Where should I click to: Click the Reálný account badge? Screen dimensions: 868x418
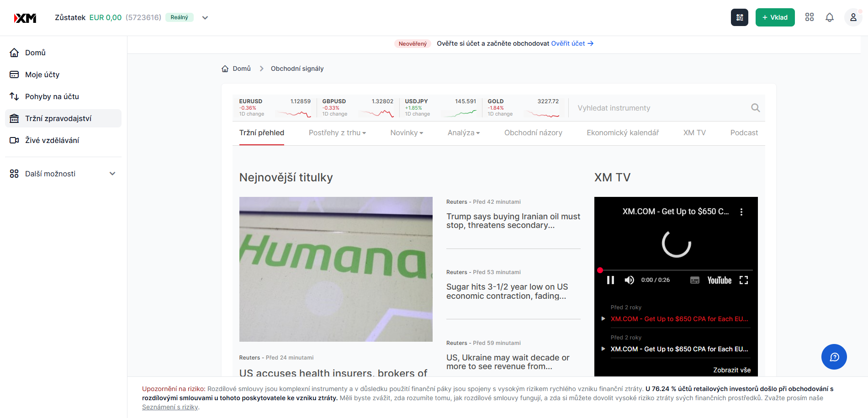(x=180, y=17)
